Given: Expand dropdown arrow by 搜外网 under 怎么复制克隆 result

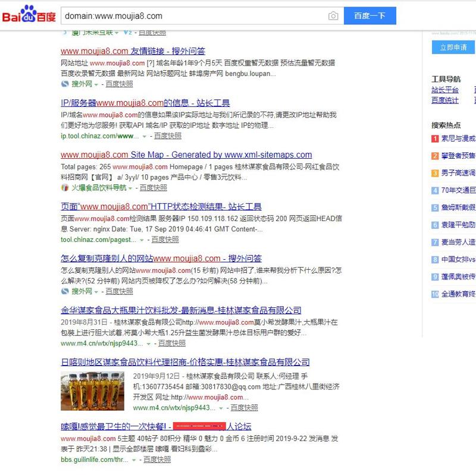Looking at the screenshot, I should pyautogui.click(x=96, y=292).
